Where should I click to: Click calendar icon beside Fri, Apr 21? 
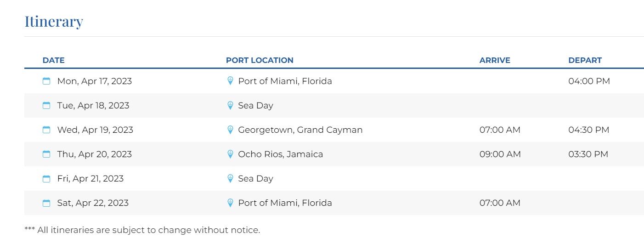(46, 179)
